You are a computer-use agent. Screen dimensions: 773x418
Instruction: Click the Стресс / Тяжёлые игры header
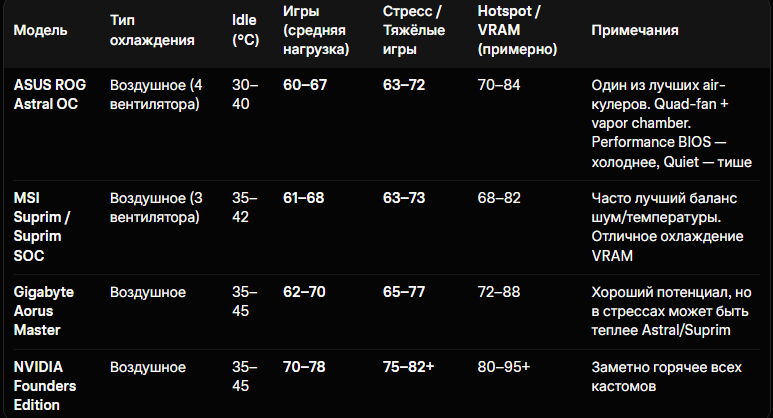pos(414,31)
